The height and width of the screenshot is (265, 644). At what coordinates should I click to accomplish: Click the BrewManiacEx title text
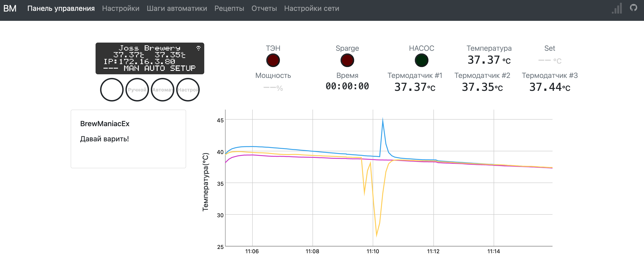tap(105, 123)
